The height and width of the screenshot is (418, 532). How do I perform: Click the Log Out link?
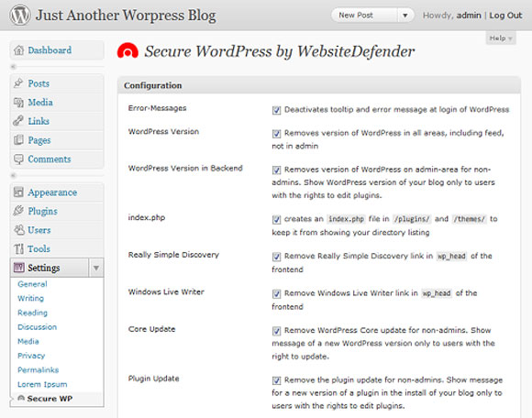tap(505, 16)
